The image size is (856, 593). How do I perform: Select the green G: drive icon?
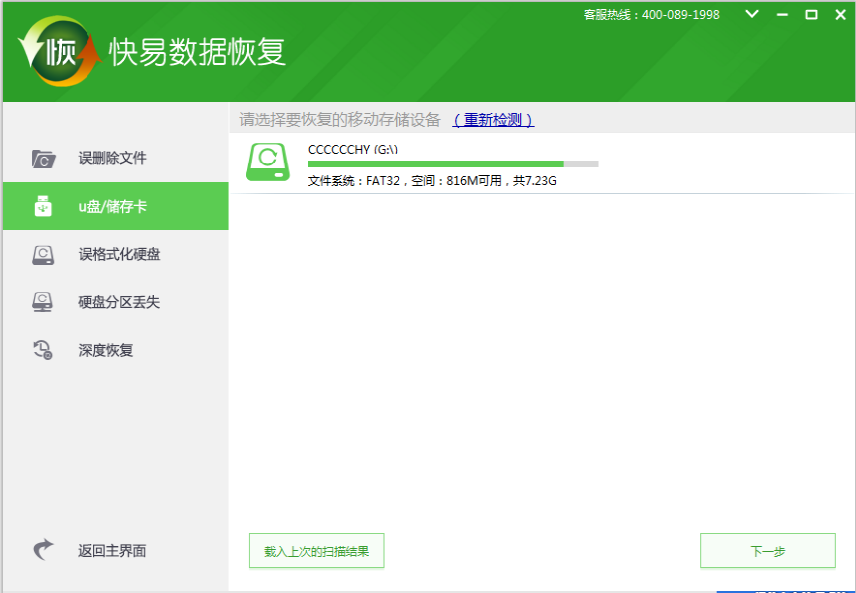point(267,163)
